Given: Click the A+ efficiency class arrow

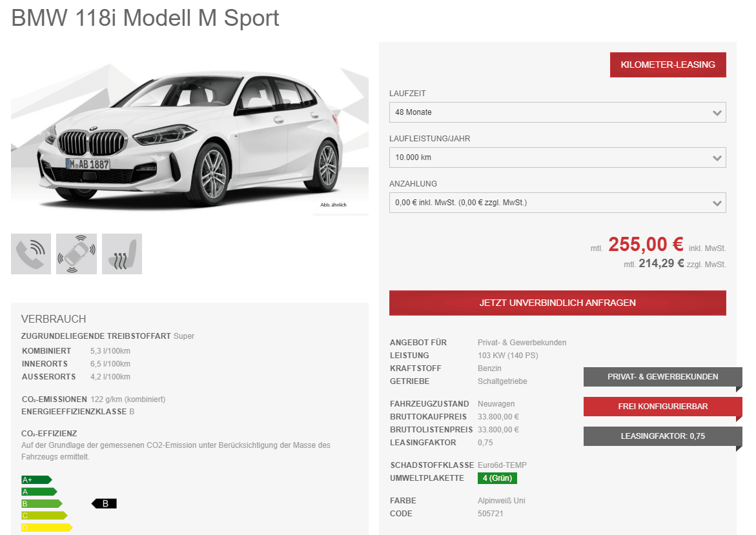Looking at the screenshot, I should coord(36,479).
